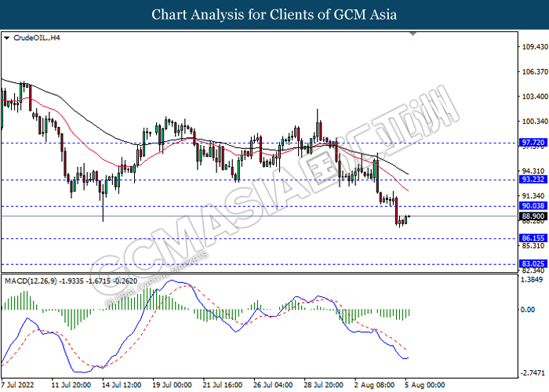549x392 pixels.
Task: Select the 97.720 resistance level label
Action: 533,143
